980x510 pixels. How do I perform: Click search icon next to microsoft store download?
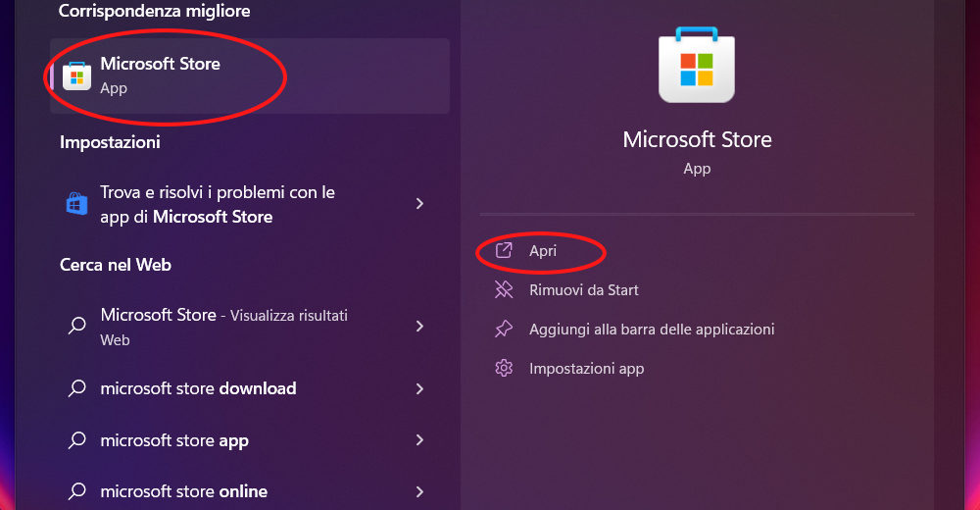[76, 388]
